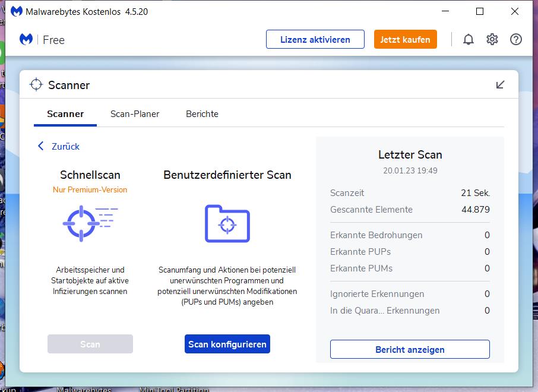Click the scan date 20.01.23 19:49
Viewport: 538px width, 392px height.
point(410,170)
